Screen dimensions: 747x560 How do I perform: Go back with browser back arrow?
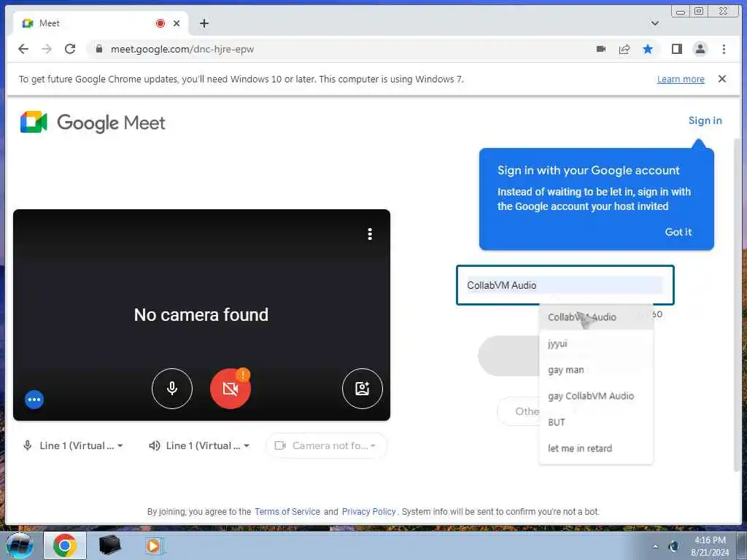(23, 49)
